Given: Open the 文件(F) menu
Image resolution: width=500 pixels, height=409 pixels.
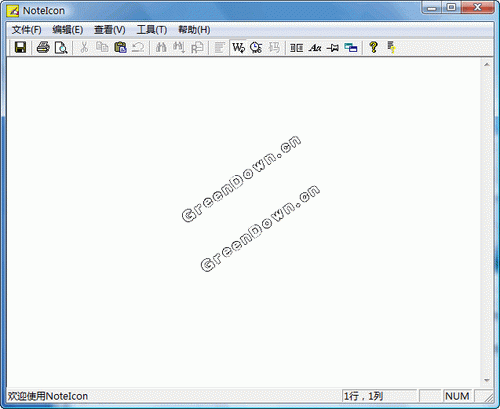Looking at the screenshot, I should pyautogui.click(x=27, y=30).
